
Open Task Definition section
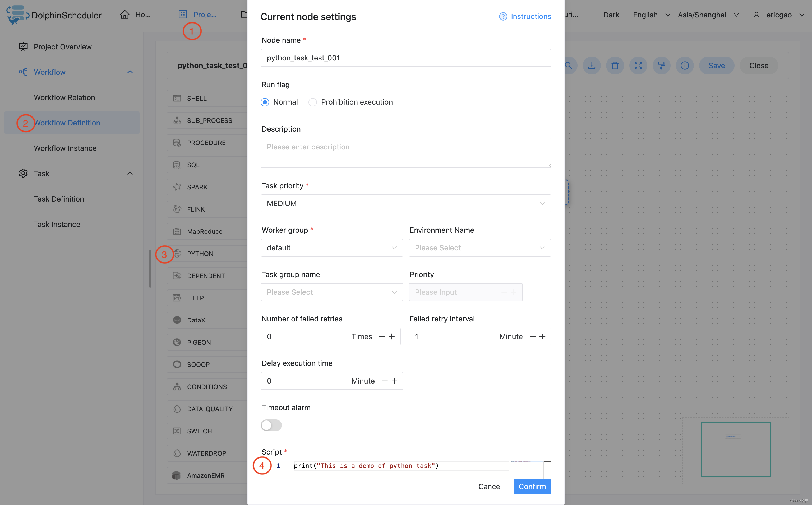59,198
